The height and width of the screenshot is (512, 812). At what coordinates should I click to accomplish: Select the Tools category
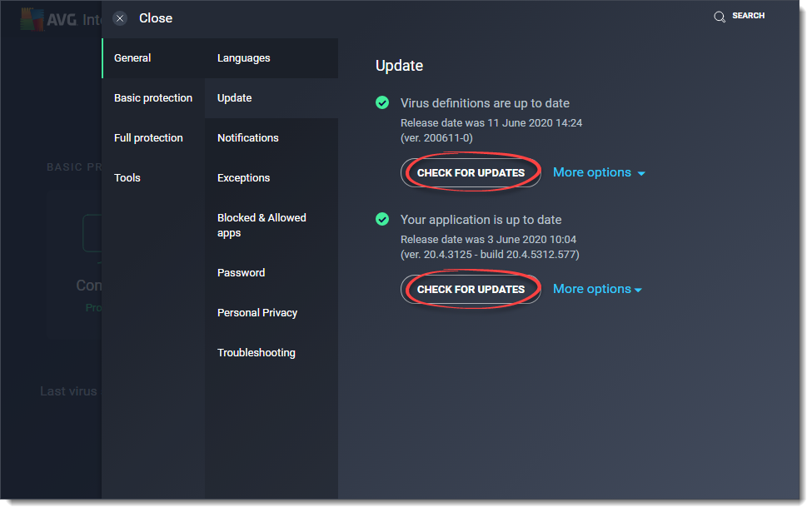click(x=127, y=177)
